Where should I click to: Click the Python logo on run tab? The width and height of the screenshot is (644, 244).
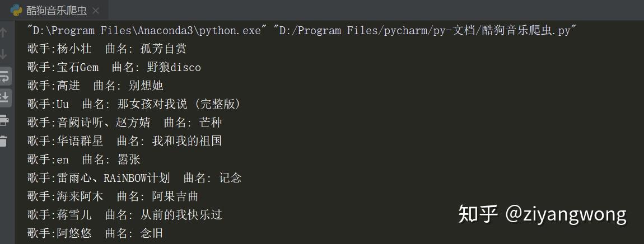click(x=16, y=10)
